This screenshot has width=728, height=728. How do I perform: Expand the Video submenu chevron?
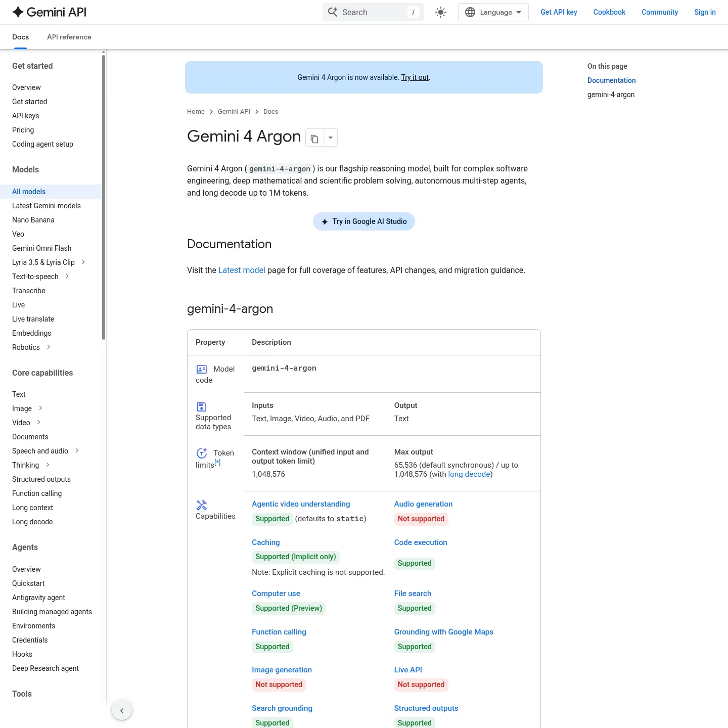coord(39,422)
